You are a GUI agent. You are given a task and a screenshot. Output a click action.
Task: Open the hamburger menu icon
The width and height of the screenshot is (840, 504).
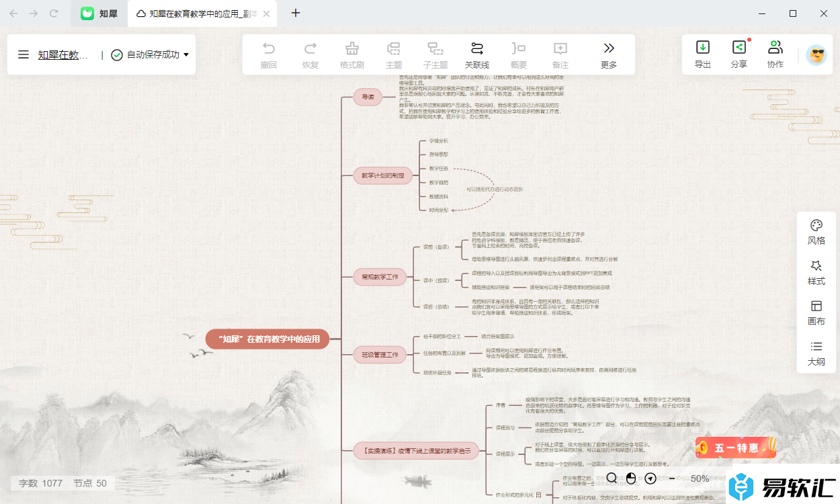[24, 55]
